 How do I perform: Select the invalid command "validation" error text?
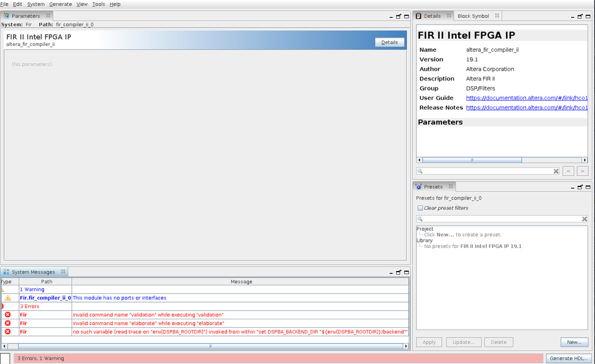(x=148, y=315)
